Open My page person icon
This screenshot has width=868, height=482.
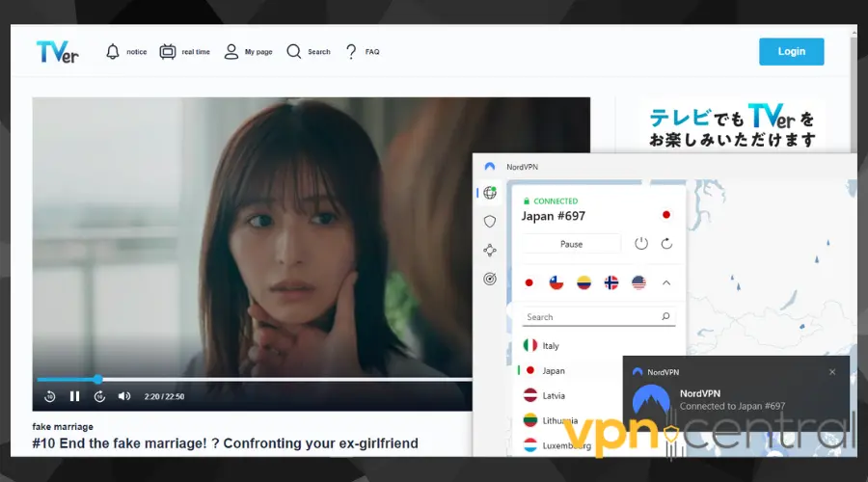231,51
